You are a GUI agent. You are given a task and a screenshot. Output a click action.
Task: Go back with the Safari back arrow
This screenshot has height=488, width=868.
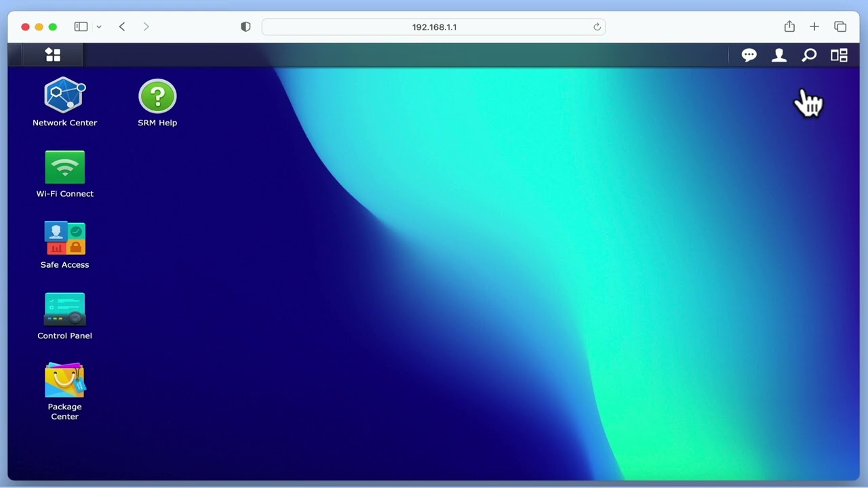122,26
